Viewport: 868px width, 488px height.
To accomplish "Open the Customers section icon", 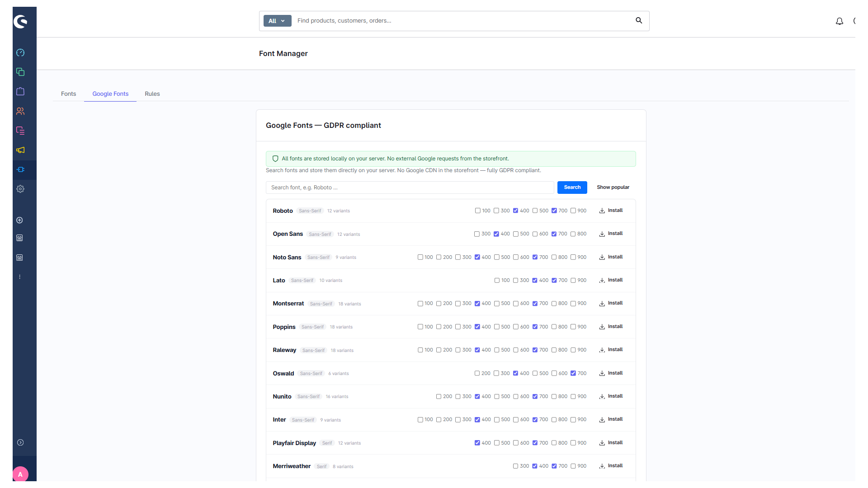I will (20, 111).
